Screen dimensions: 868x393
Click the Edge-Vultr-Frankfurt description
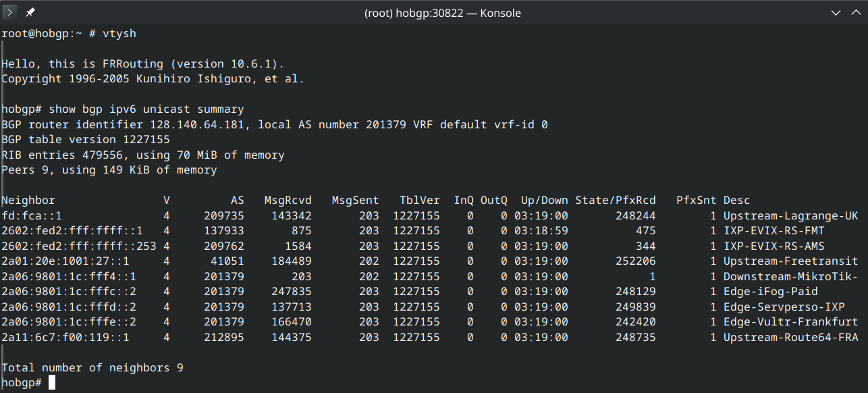[791, 321]
